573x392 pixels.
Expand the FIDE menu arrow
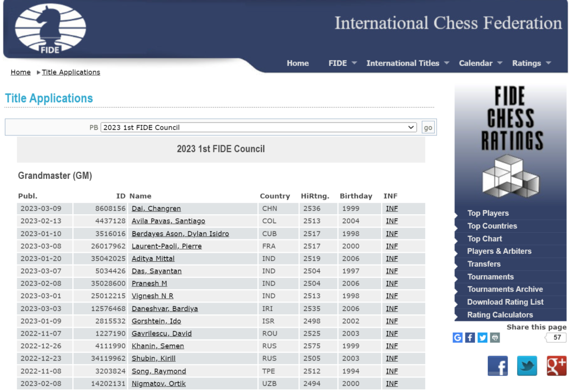[x=354, y=63]
